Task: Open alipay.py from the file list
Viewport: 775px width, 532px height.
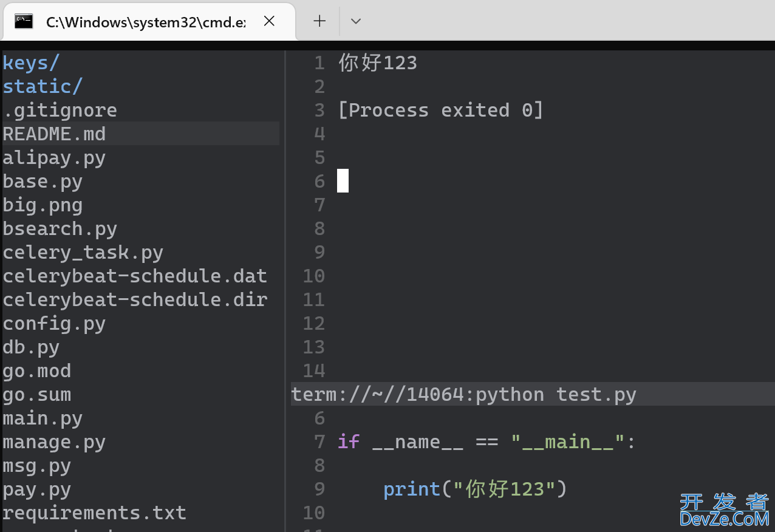Action: click(x=54, y=157)
